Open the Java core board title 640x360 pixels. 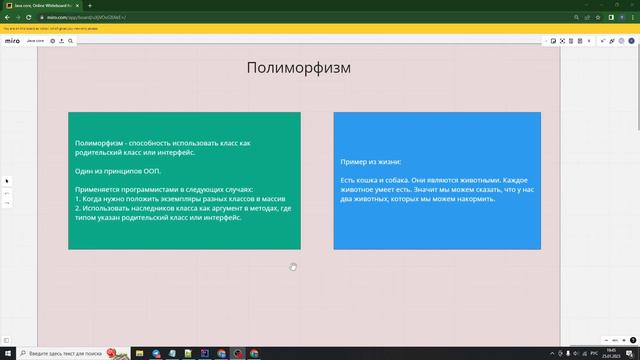pyautogui.click(x=35, y=41)
